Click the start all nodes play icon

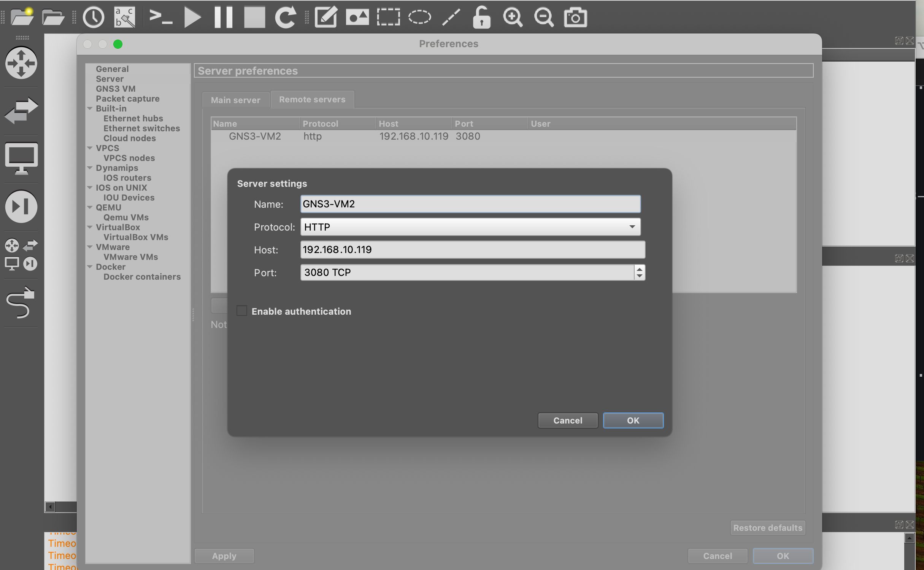click(x=192, y=17)
